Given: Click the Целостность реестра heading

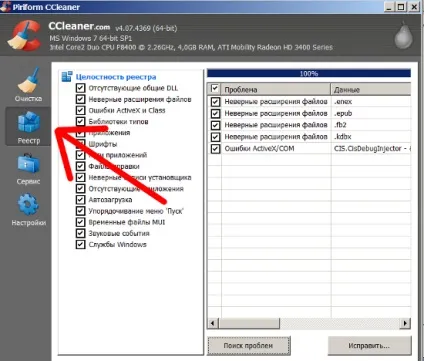Looking at the screenshot, I should coord(116,77).
